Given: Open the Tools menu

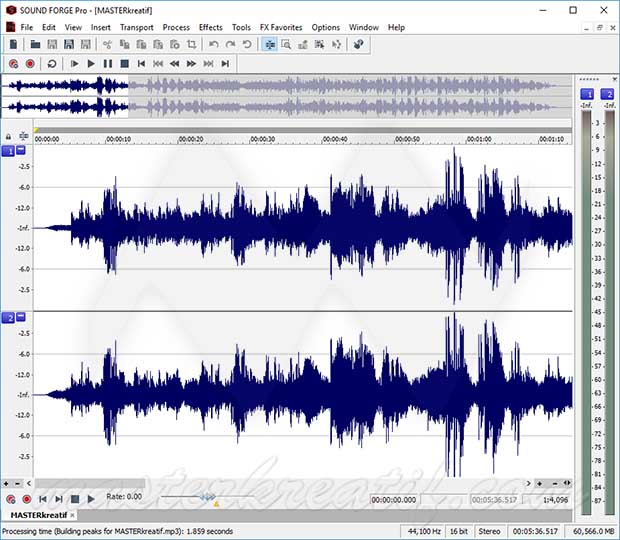Looking at the screenshot, I should point(241,27).
